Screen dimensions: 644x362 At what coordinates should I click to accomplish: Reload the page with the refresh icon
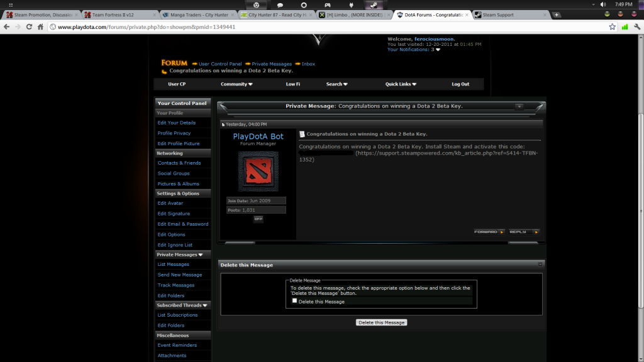click(x=29, y=27)
